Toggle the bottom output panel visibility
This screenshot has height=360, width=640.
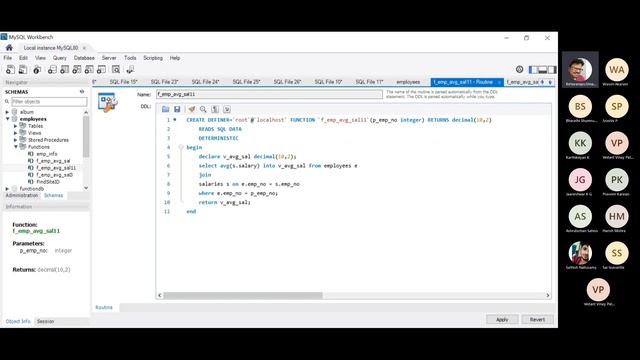tap(542, 70)
